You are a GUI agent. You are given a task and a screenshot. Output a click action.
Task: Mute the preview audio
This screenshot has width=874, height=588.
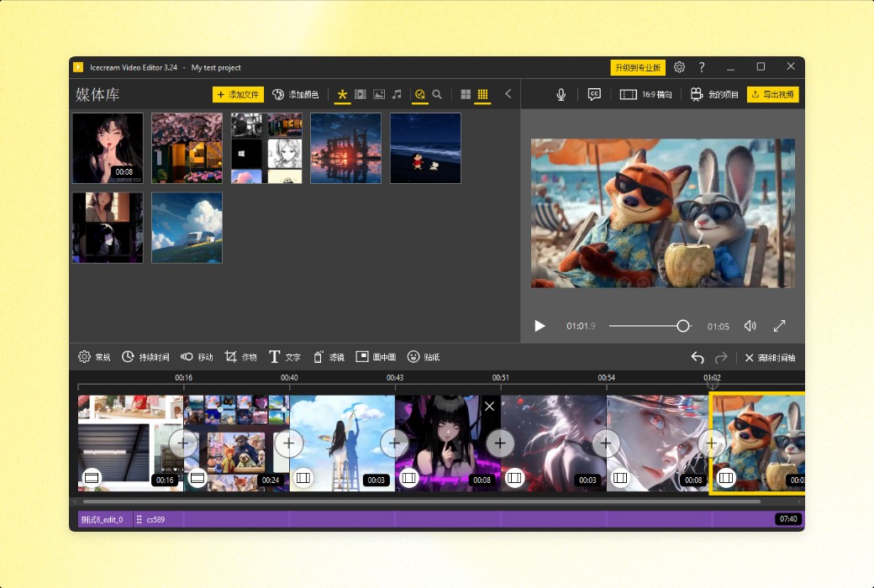point(750,325)
